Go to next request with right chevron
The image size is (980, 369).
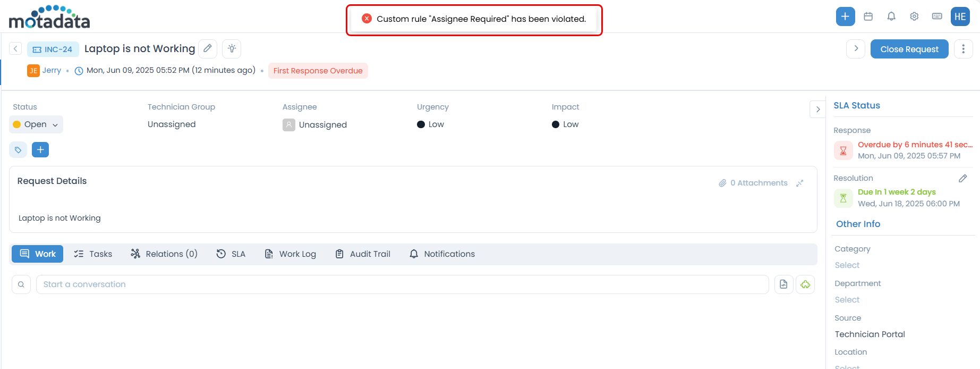pos(856,49)
